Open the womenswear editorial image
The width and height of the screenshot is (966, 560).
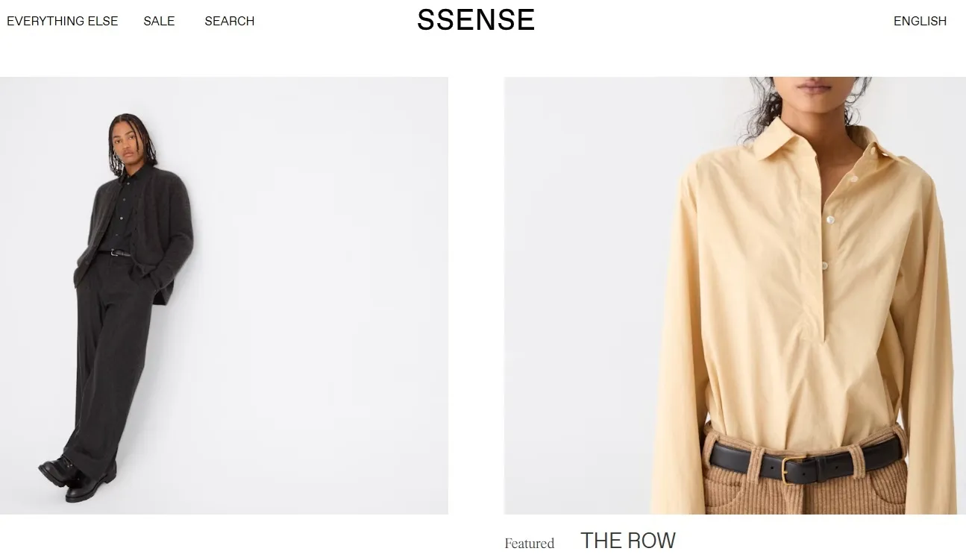(735, 295)
